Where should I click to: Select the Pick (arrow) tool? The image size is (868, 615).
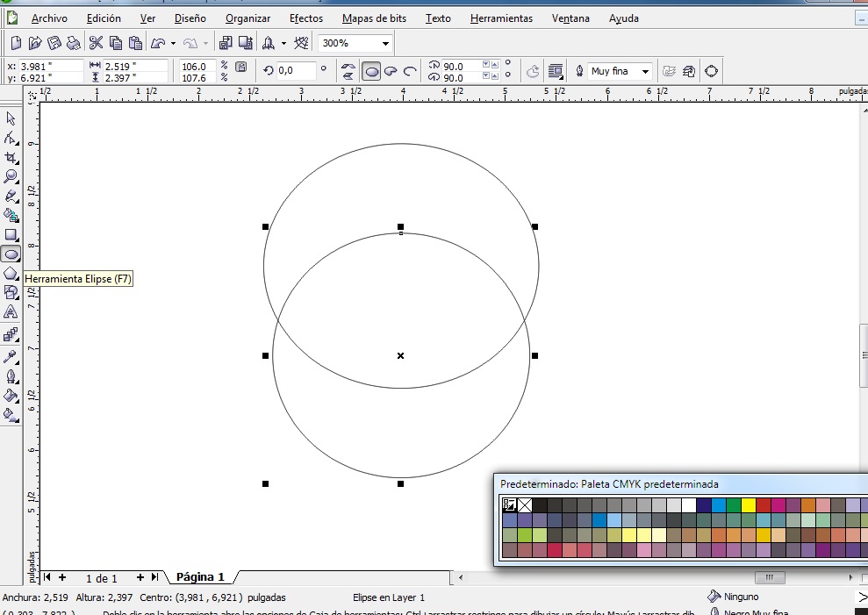(11, 119)
